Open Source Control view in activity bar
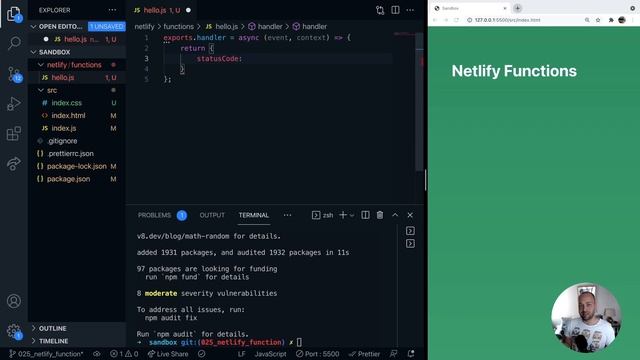640x360 pixels. click(x=14, y=74)
